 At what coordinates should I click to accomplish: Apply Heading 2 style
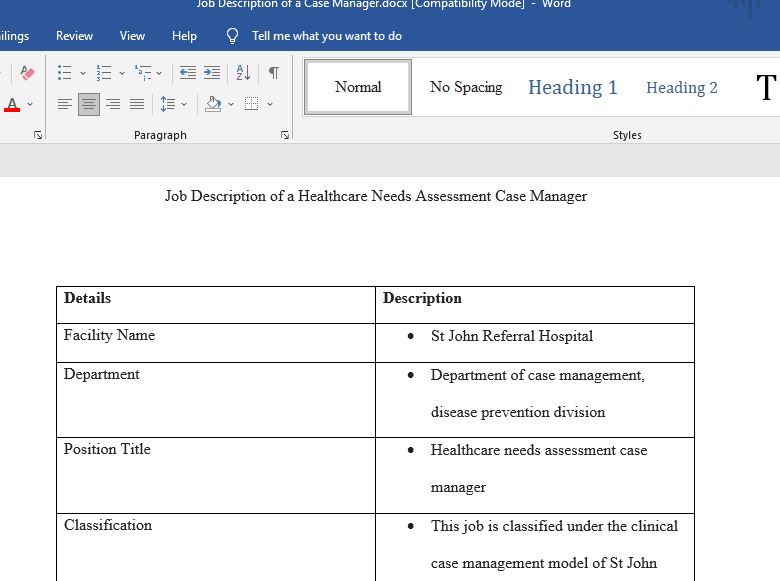(x=682, y=88)
